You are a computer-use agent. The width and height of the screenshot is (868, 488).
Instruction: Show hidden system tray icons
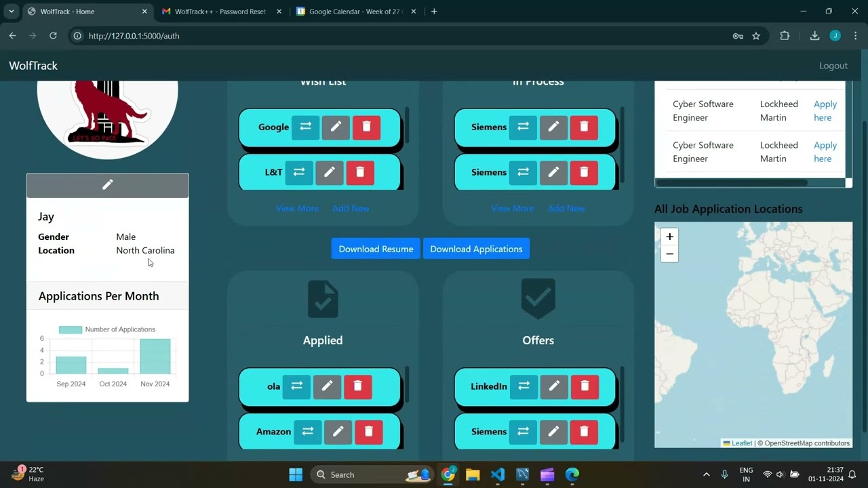[x=706, y=474]
